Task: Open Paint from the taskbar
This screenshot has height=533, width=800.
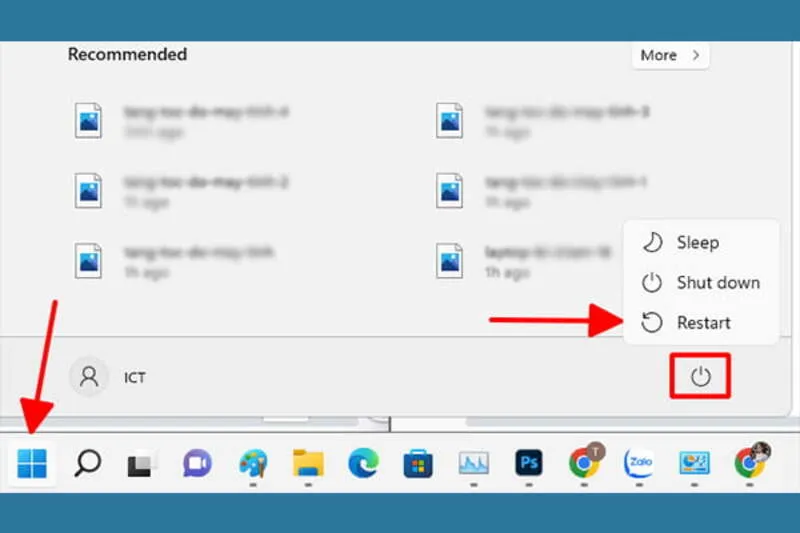Action: point(253,463)
